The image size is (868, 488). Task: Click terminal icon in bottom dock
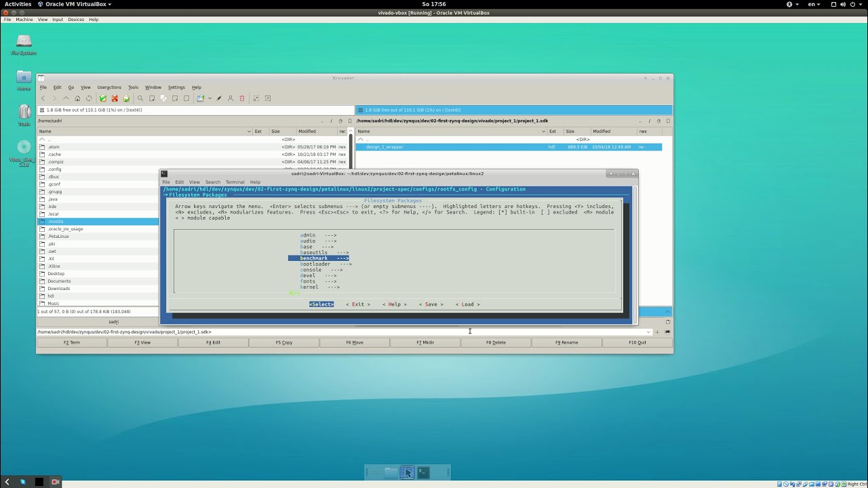point(423,472)
